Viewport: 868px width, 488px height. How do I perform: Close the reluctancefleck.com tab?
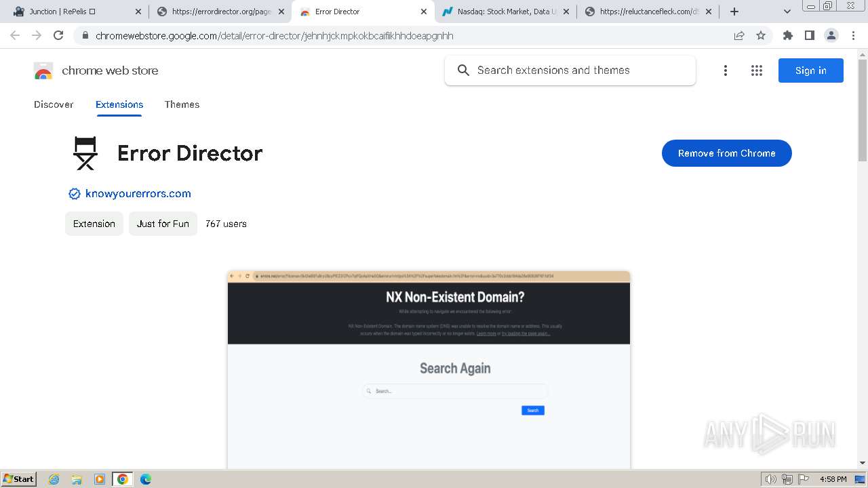pos(709,12)
